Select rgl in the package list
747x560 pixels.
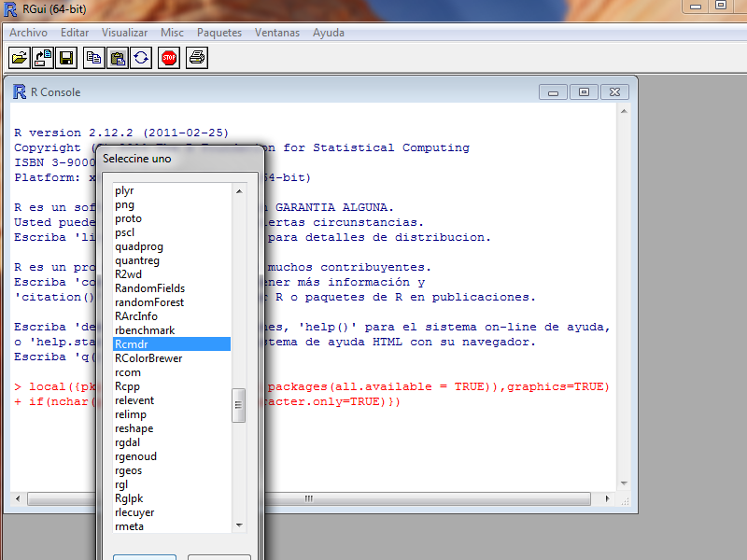(172, 484)
